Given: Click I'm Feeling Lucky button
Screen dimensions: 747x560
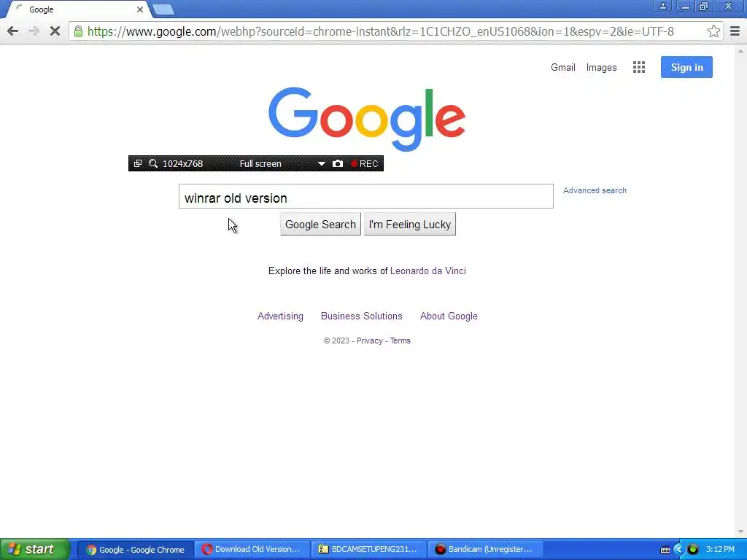Looking at the screenshot, I should 410,225.
